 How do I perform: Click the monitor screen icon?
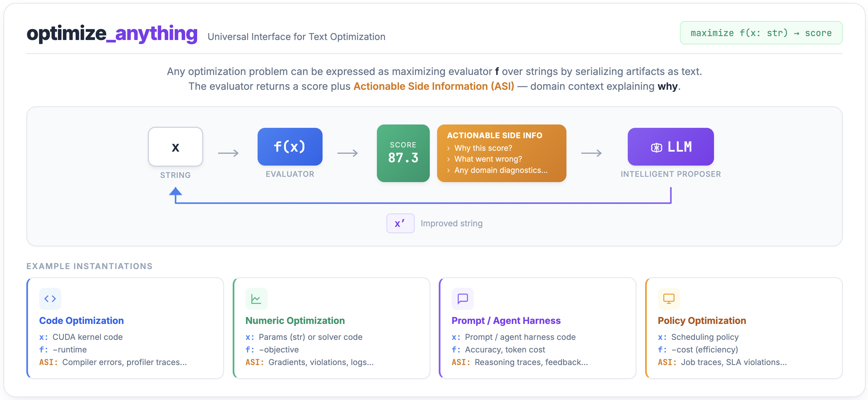coord(669,299)
